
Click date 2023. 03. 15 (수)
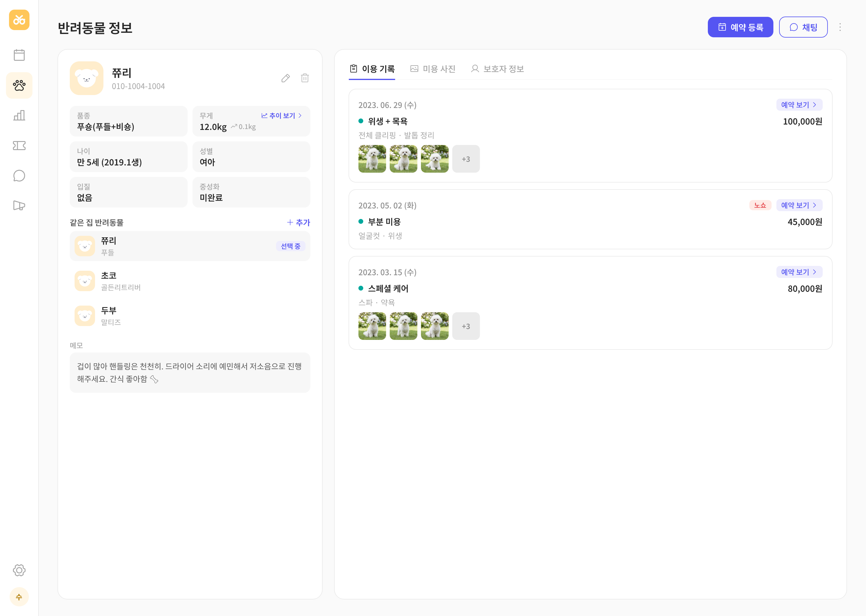click(388, 272)
